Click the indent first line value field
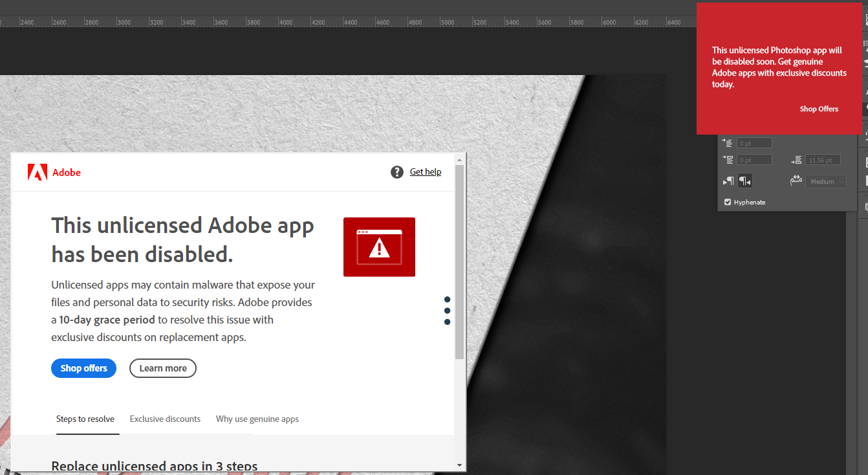This screenshot has width=868, height=475. coord(754,143)
